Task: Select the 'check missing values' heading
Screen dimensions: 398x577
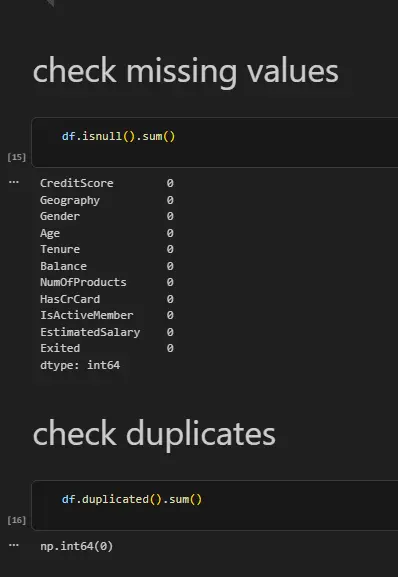Action: (185, 71)
